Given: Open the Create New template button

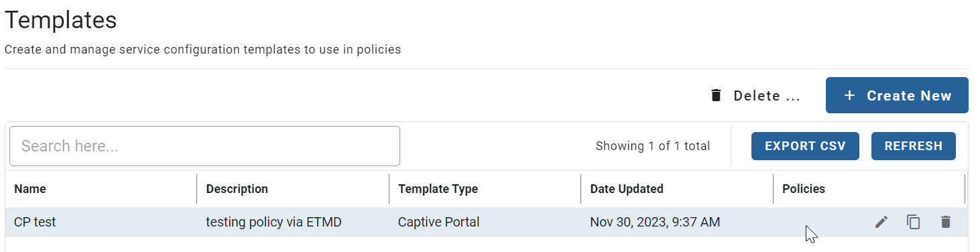Looking at the screenshot, I should [897, 95].
